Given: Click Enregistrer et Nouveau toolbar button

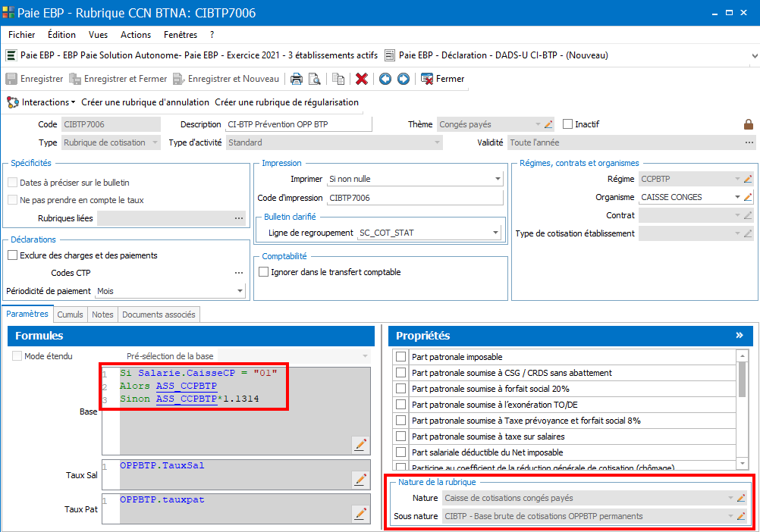Looking at the screenshot, I should point(226,79).
